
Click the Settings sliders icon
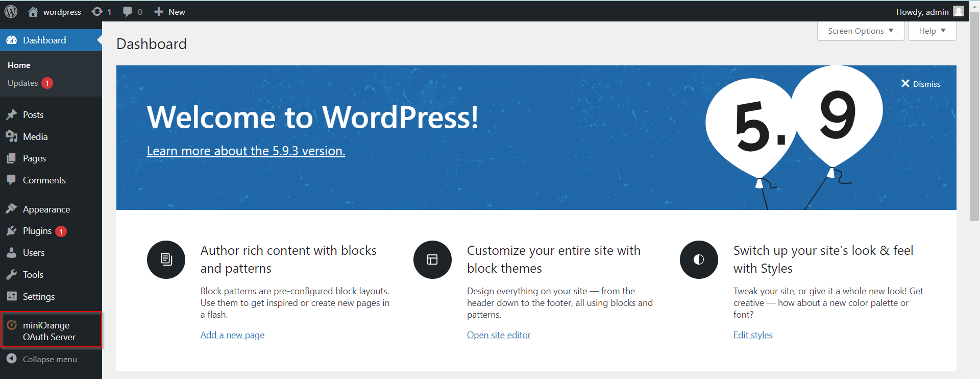[11, 296]
